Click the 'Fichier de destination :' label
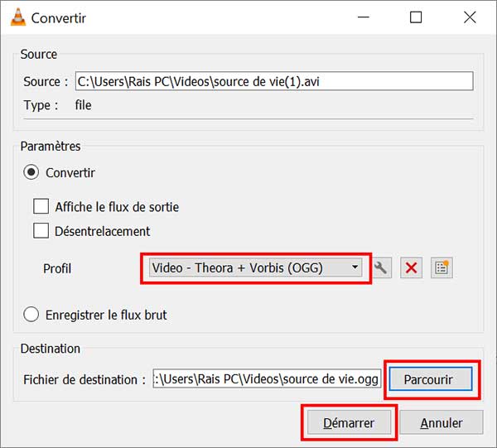The height and width of the screenshot is (448, 497). click(x=84, y=379)
